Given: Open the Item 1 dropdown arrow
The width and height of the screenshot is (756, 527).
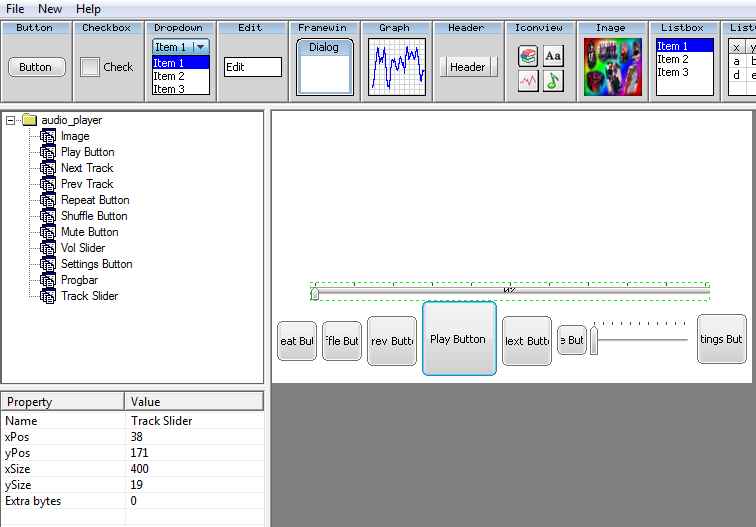Looking at the screenshot, I should point(200,47).
